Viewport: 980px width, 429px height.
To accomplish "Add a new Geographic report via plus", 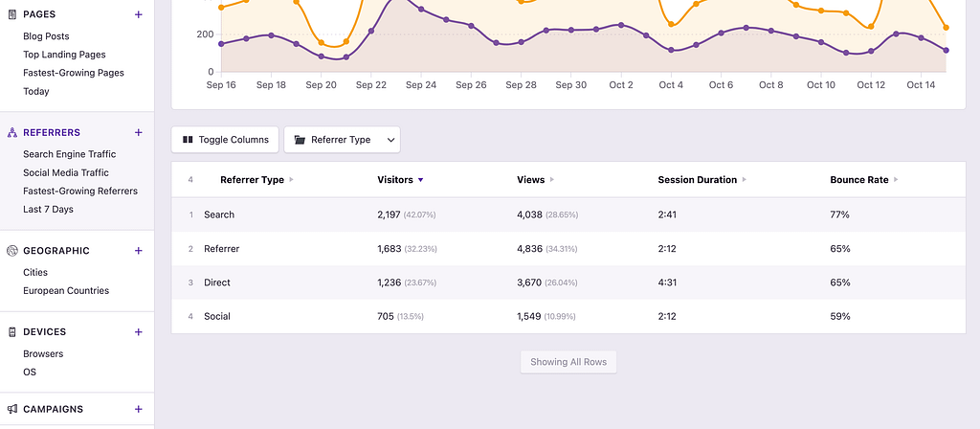I will (138, 251).
